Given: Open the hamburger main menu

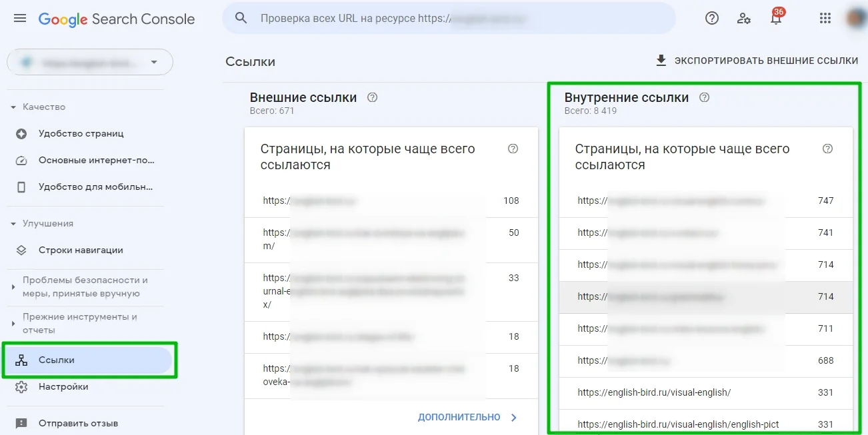Looking at the screenshot, I should [20, 19].
